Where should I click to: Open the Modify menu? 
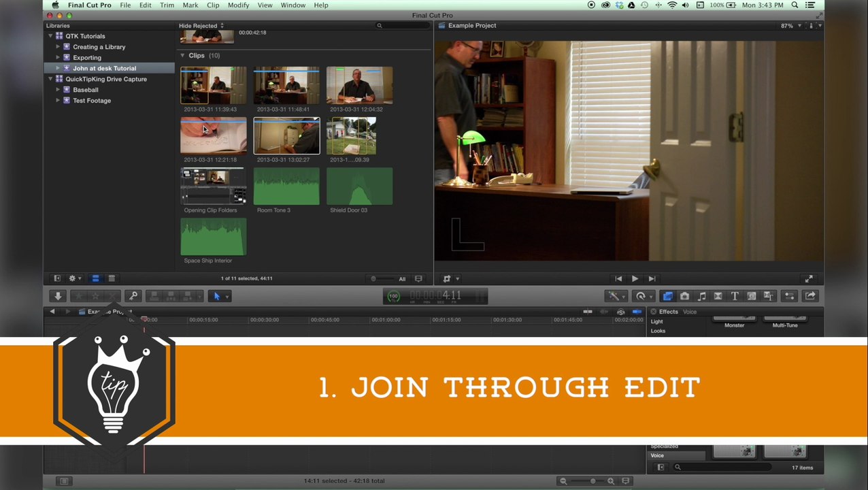coord(238,5)
